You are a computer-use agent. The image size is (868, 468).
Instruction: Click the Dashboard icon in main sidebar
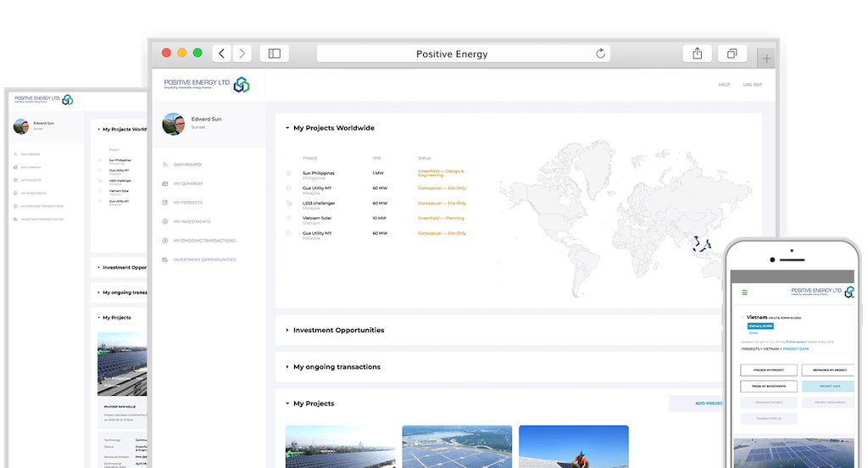pyautogui.click(x=164, y=164)
